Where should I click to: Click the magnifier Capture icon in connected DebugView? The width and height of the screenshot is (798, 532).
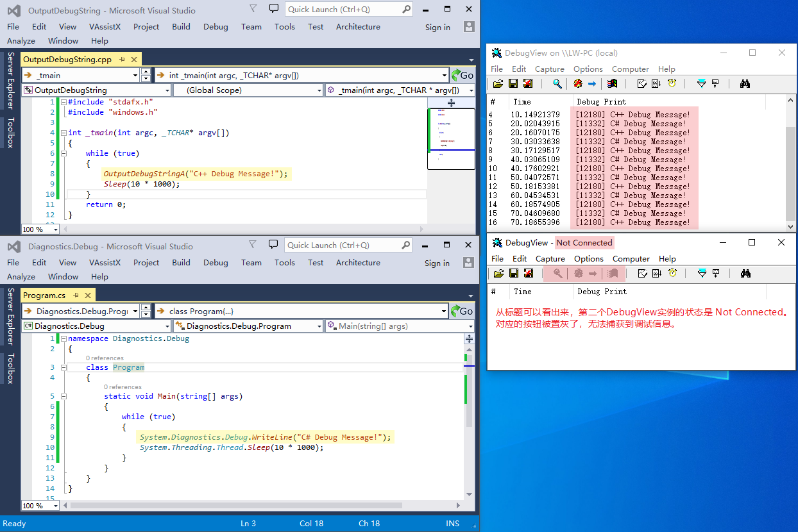tap(557, 84)
